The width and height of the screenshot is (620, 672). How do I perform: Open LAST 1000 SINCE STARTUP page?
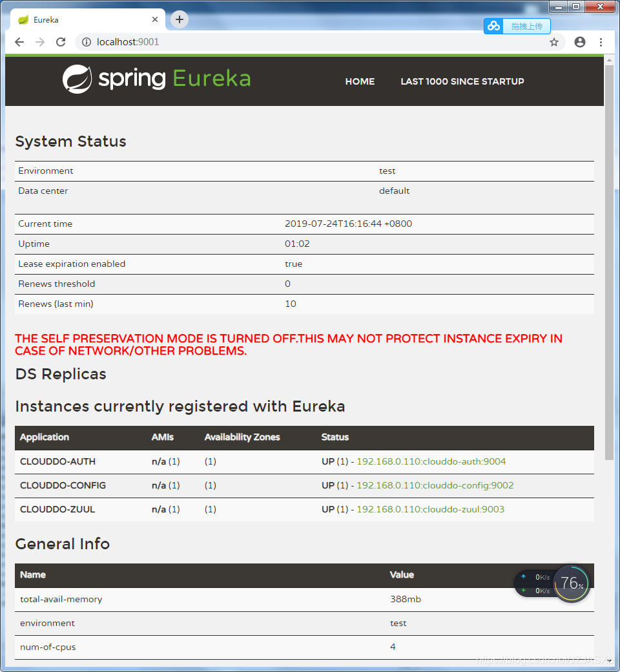pyautogui.click(x=462, y=81)
